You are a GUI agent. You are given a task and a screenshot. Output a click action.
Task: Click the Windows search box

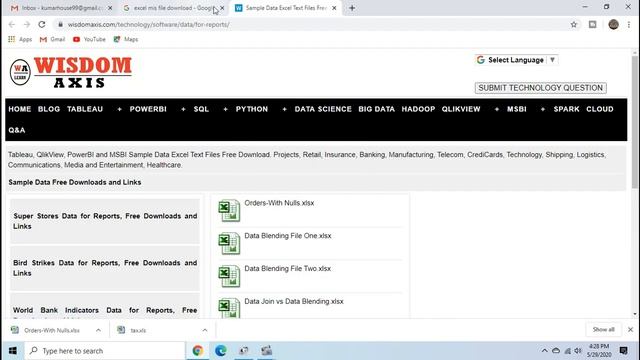[105, 351]
